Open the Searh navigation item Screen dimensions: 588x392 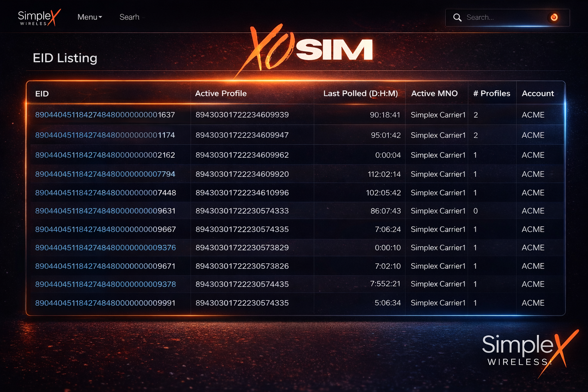point(129,17)
